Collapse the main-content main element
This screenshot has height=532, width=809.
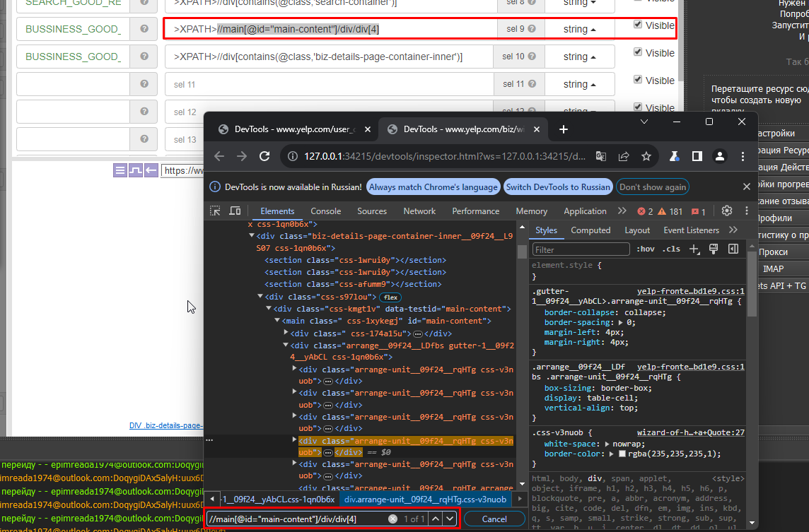277,321
